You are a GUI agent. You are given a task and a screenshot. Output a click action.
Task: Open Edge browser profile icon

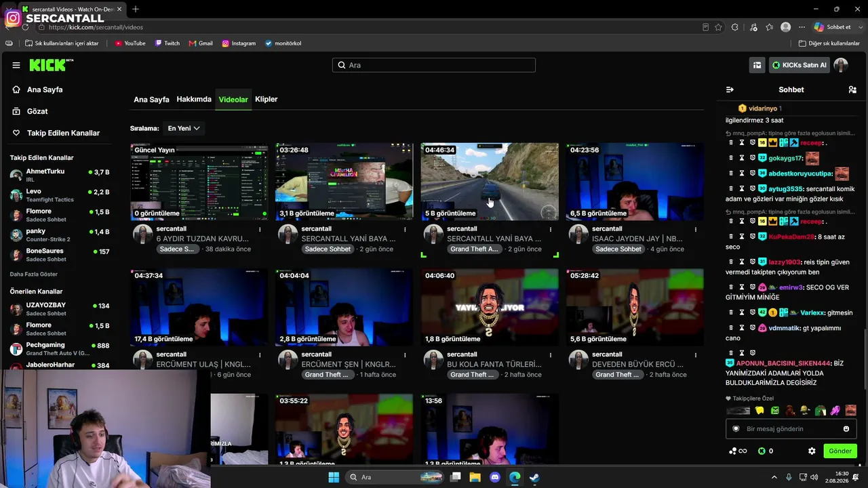[x=785, y=27]
